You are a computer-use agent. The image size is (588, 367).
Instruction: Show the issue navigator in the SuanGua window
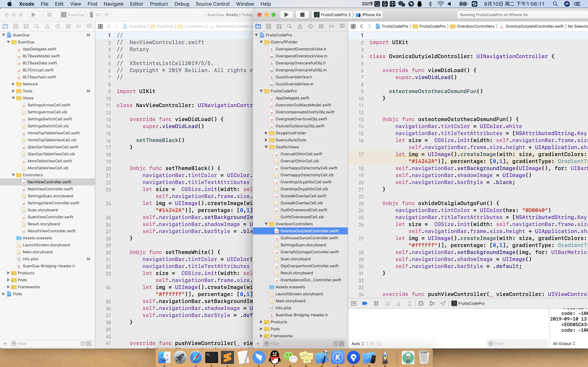[x=47, y=26]
